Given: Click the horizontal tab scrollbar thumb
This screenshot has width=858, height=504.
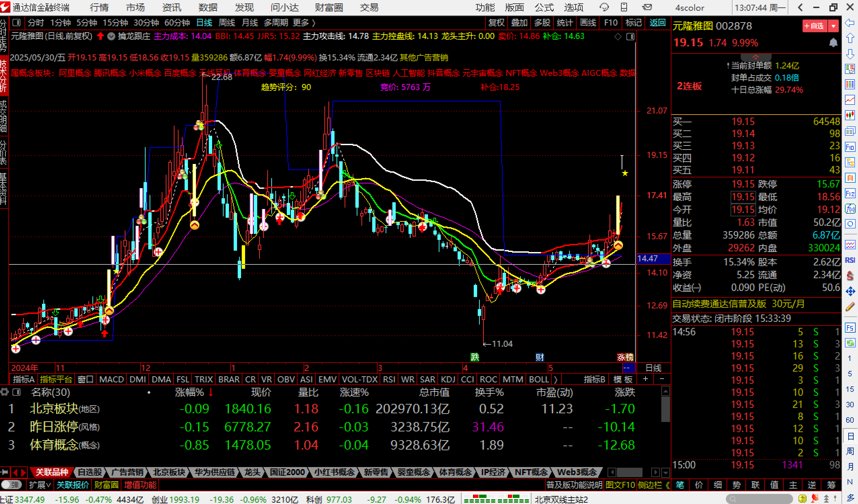Looking at the screenshot, I should pyautogui.click(x=629, y=472).
